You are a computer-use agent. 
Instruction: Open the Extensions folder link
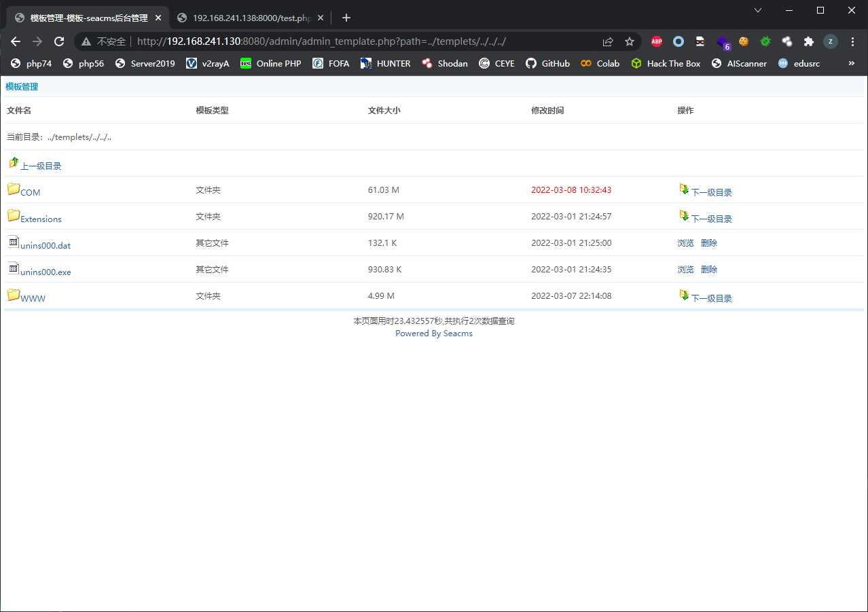[41, 219]
